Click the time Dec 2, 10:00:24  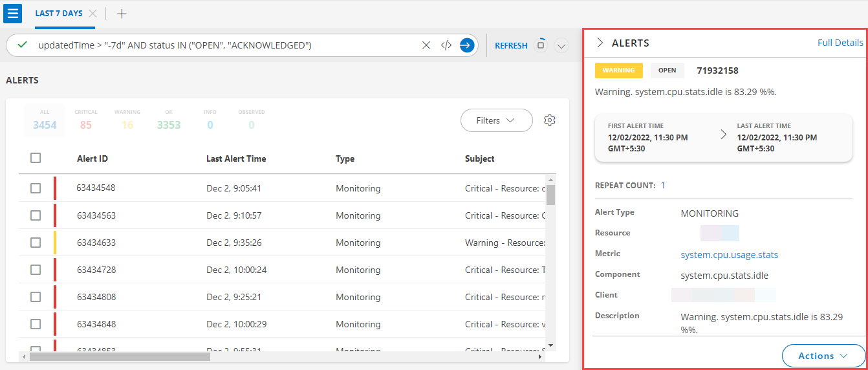click(x=236, y=270)
